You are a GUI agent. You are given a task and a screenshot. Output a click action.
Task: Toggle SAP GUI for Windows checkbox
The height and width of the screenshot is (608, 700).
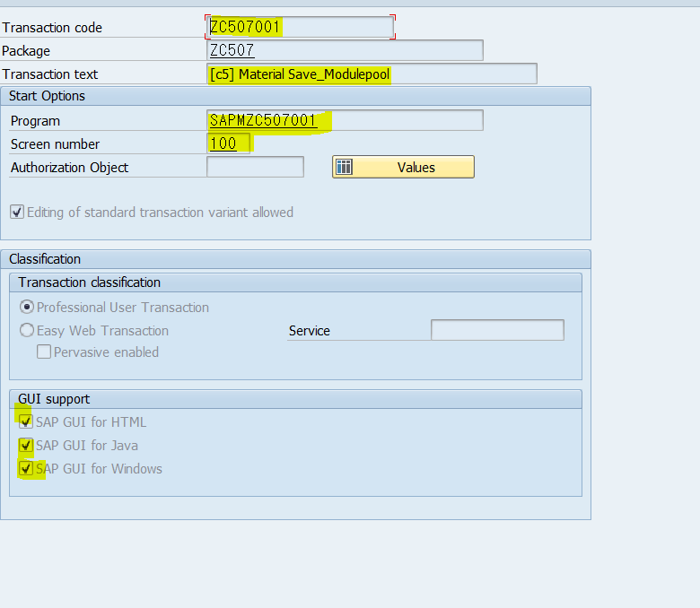click(25, 468)
